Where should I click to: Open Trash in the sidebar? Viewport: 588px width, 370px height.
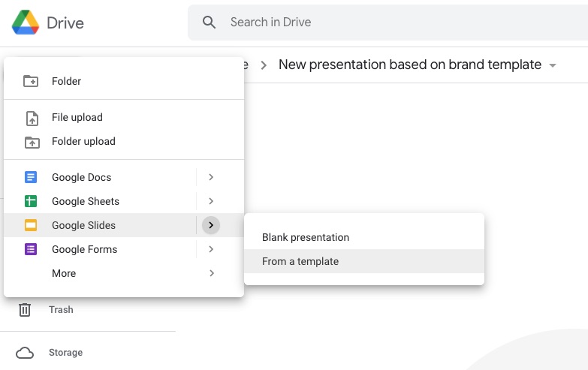click(x=61, y=310)
